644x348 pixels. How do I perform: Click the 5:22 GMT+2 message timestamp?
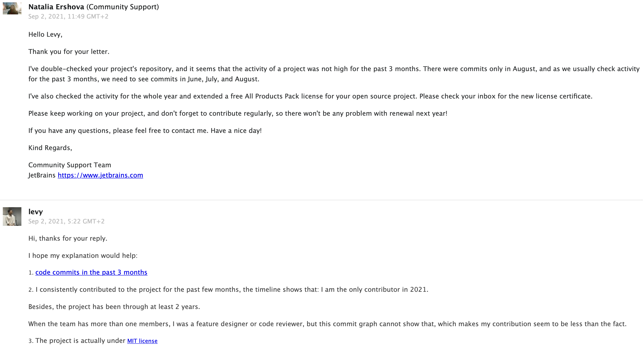tap(66, 221)
